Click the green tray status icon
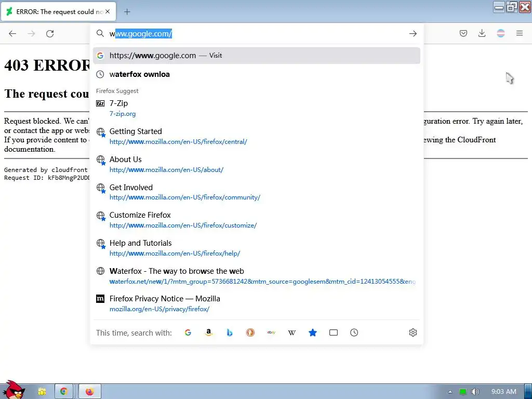The height and width of the screenshot is (399, 532). [463, 392]
